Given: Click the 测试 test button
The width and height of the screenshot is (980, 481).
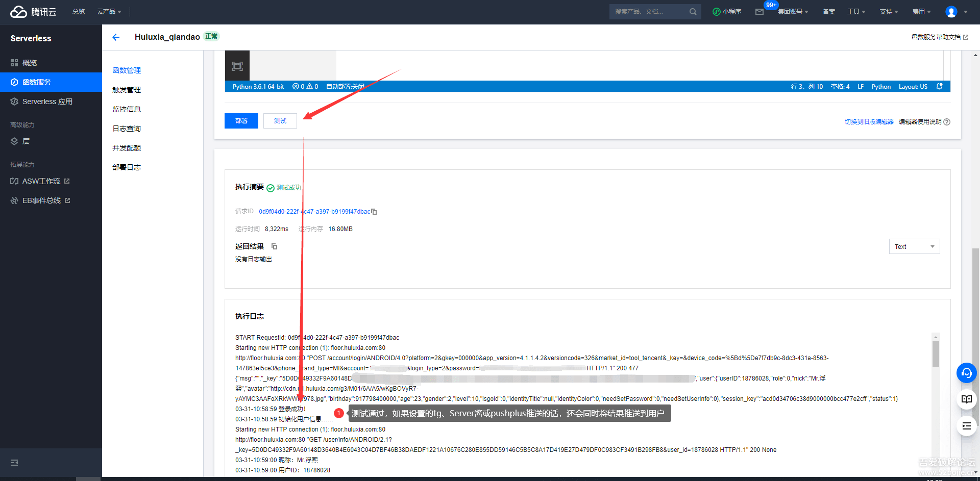Looking at the screenshot, I should (280, 121).
